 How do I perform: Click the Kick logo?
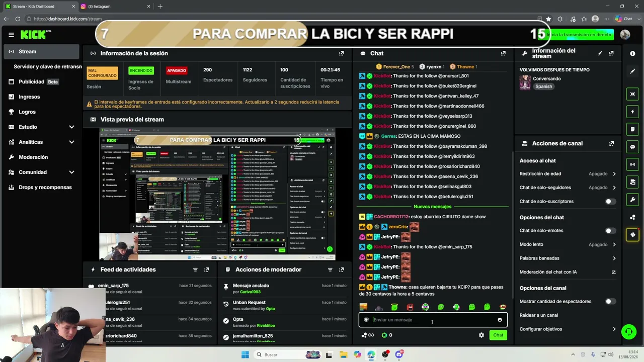coord(35,34)
